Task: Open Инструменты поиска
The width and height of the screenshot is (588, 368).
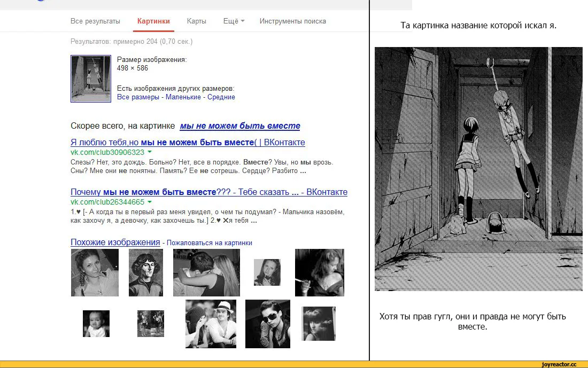Action: click(x=292, y=21)
